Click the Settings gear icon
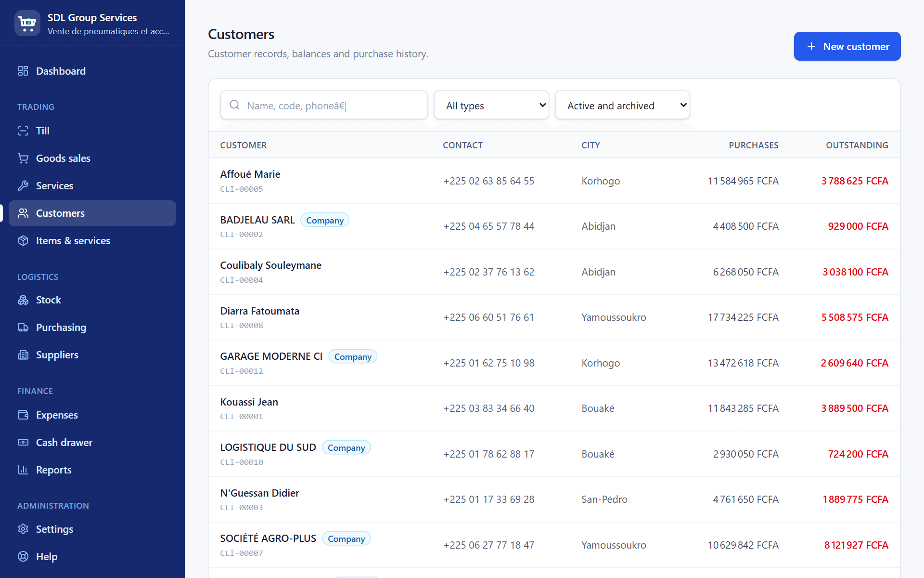Image resolution: width=924 pixels, height=578 pixels. click(x=23, y=529)
